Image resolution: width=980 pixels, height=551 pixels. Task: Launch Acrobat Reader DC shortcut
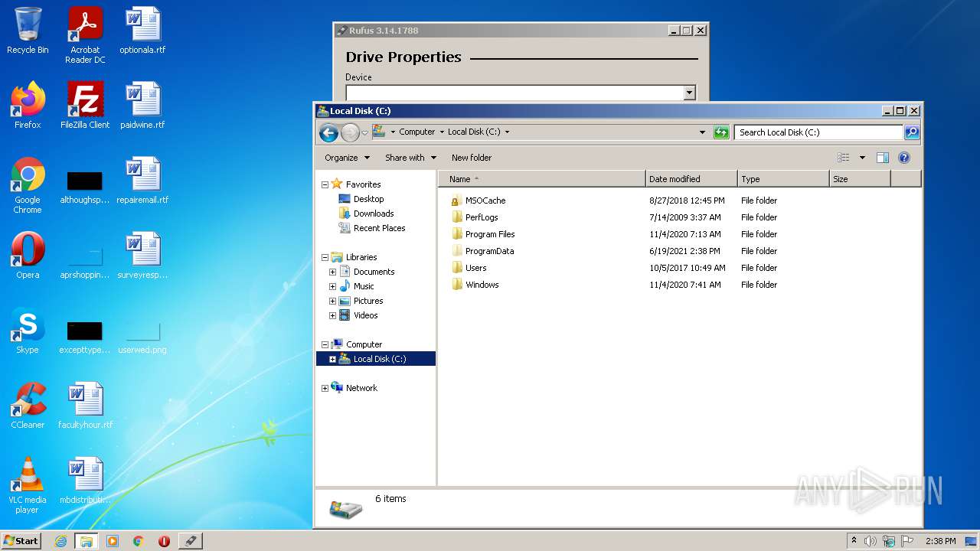click(85, 35)
